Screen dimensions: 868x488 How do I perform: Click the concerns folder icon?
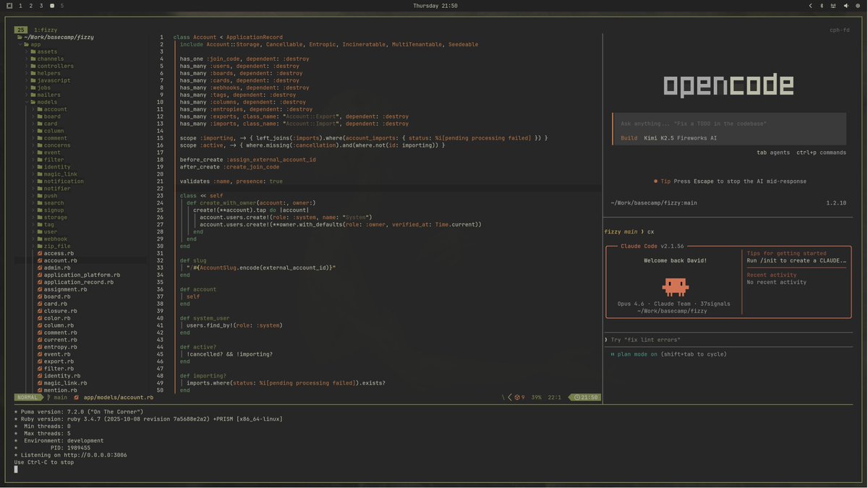coord(40,145)
